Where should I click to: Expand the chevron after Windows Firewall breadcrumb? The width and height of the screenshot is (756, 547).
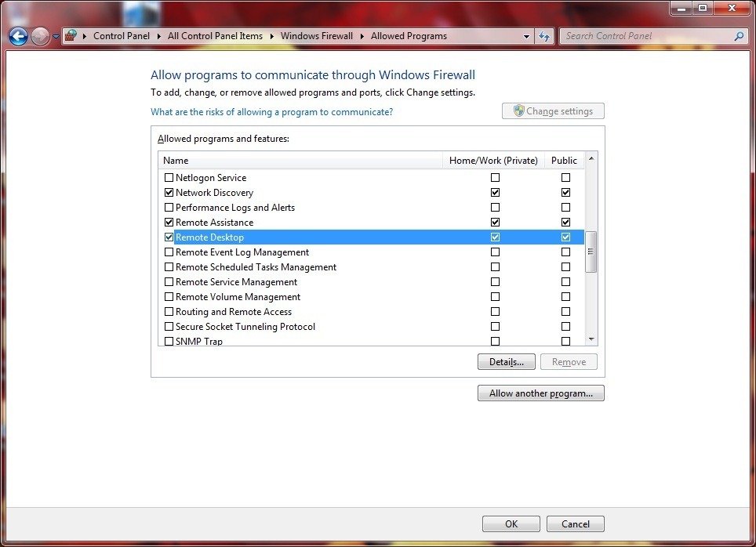tap(362, 36)
